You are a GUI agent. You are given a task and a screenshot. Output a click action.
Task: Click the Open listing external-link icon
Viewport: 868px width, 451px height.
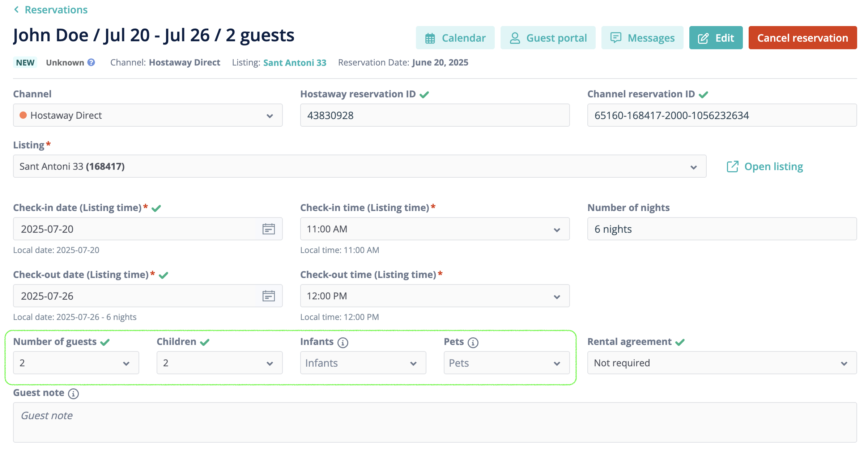pyautogui.click(x=732, y=167)
